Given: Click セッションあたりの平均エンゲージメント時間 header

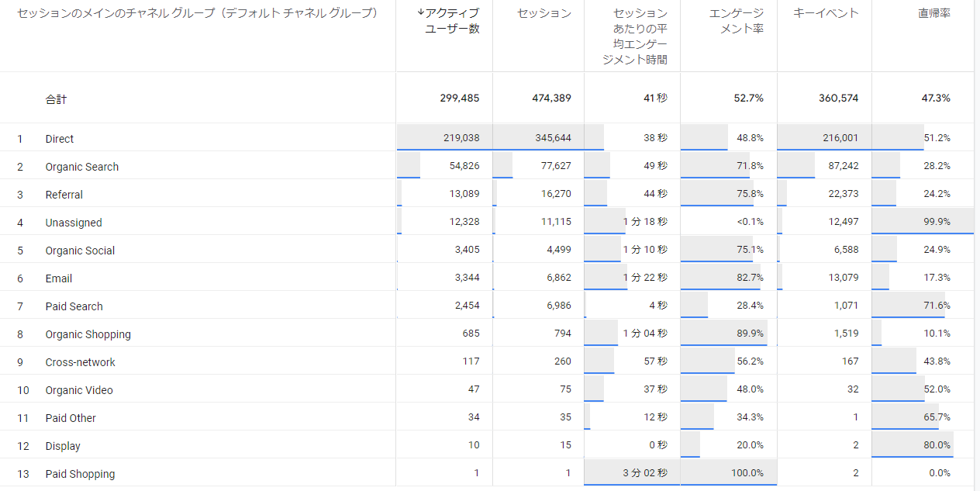Looking at the screenshot, I should (x=640, y=36).
